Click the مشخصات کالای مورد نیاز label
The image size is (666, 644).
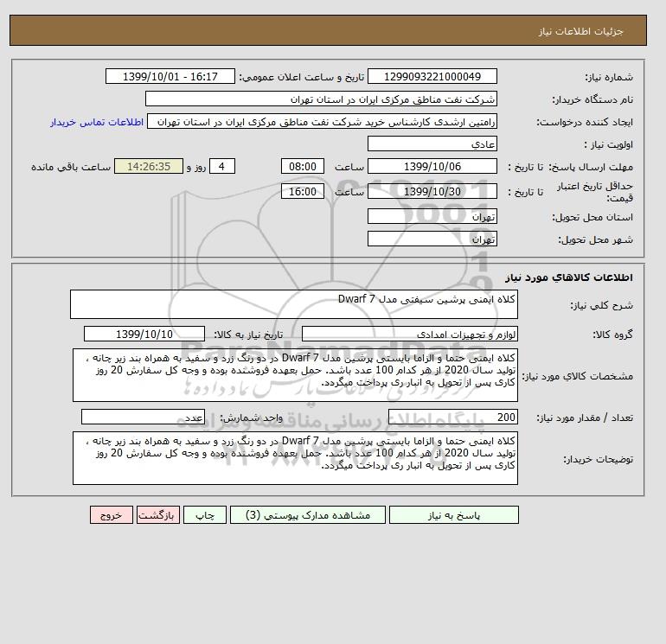click(x=577, y=377)
